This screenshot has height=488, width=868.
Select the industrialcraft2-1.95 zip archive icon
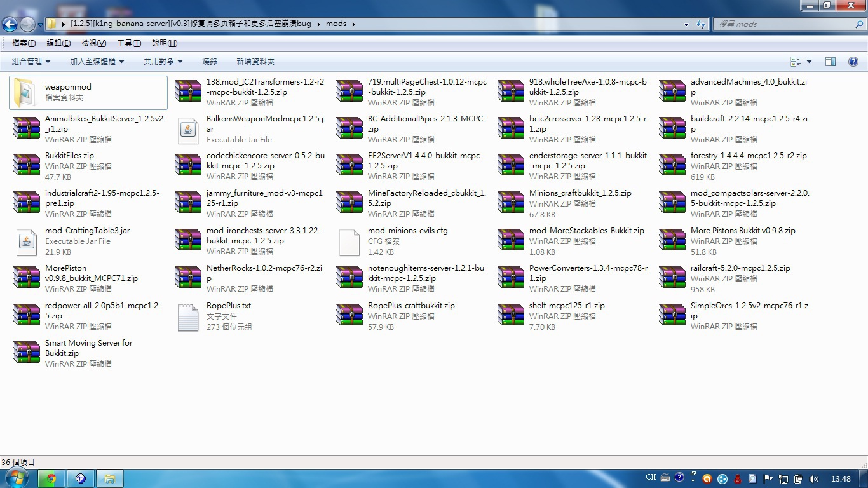point(26,203)
